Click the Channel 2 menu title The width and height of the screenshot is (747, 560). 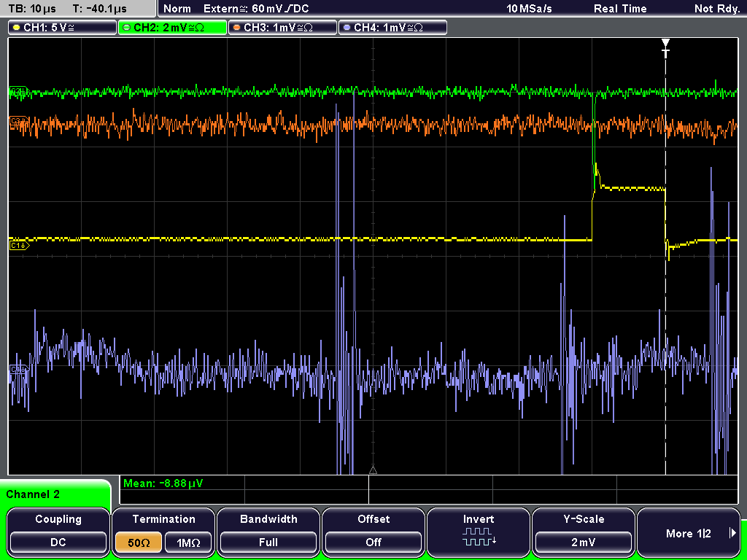coord(33,494)
